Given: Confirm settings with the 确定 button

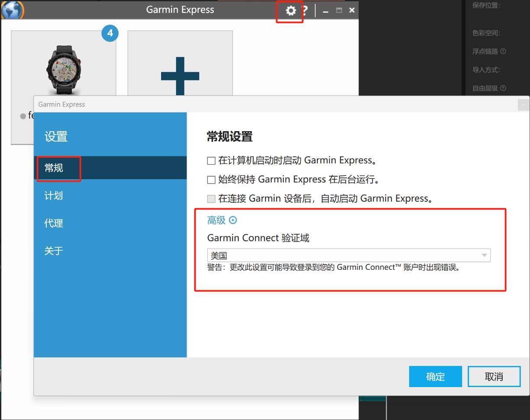Looking at the screenshot, I should [435, 377].
